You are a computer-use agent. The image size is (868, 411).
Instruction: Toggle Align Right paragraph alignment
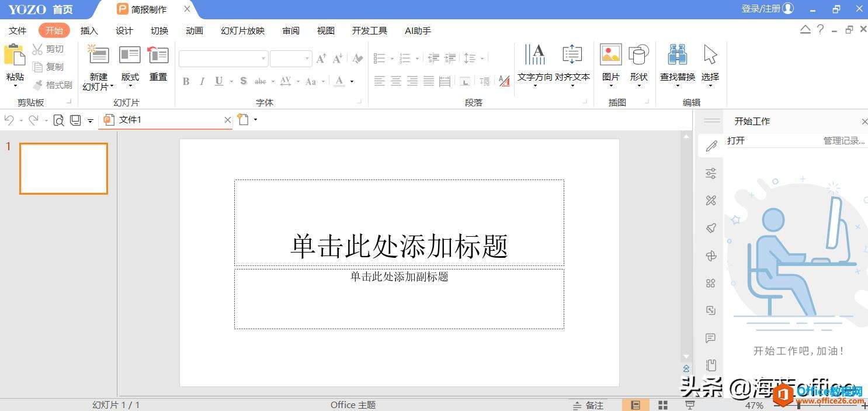[x=412, y=81]
